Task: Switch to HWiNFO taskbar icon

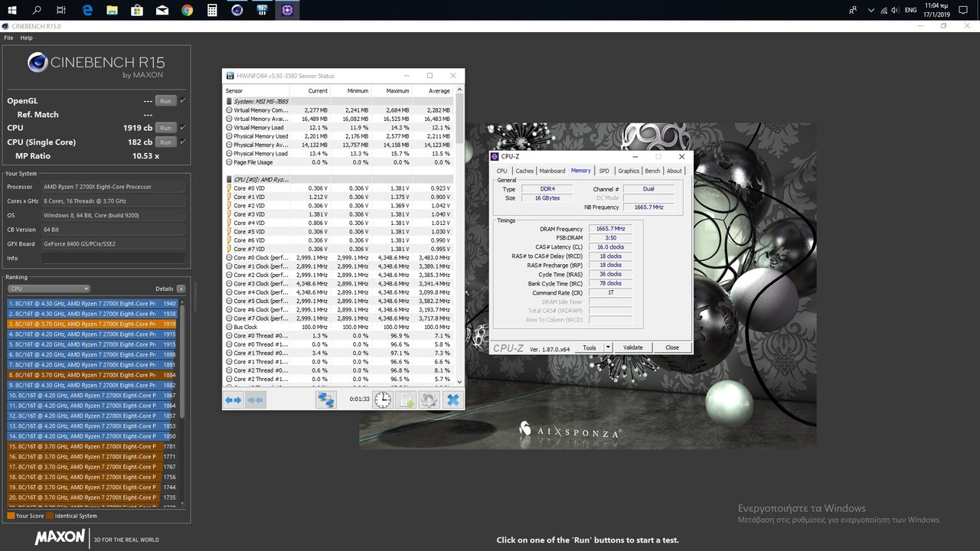Action: [263, 10]
